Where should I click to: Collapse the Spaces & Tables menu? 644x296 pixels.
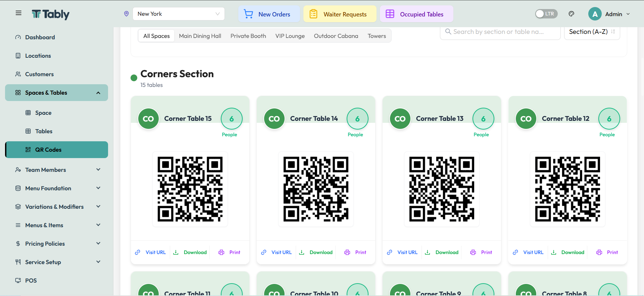pos(56,93)
